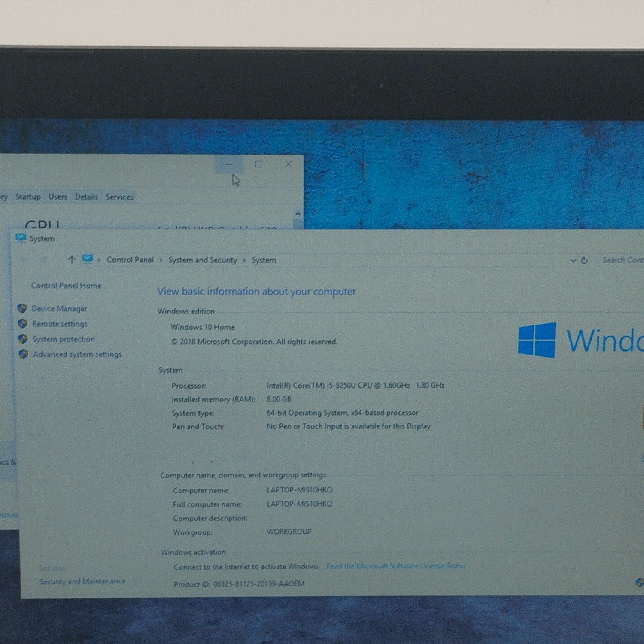This screenshot has height=644, width=644.
Task: Click the computer icon in the address bar
Action: 88,259
